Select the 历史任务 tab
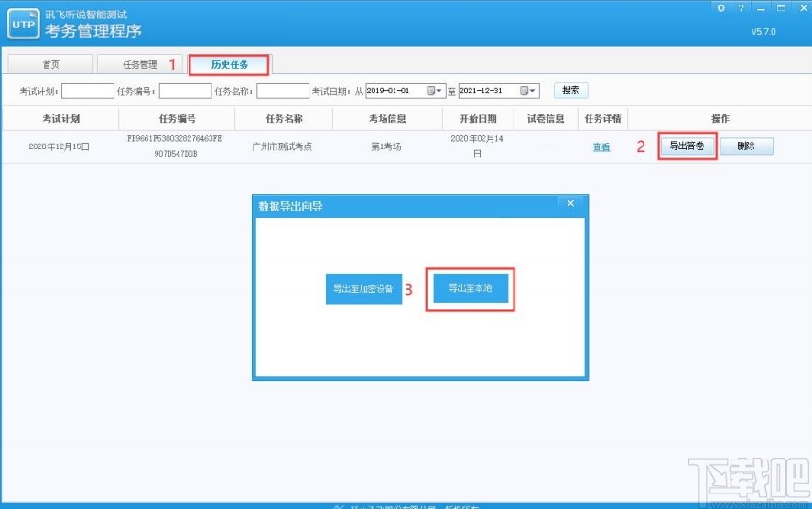Screen dimensions: 812x509 pos(229,65)
